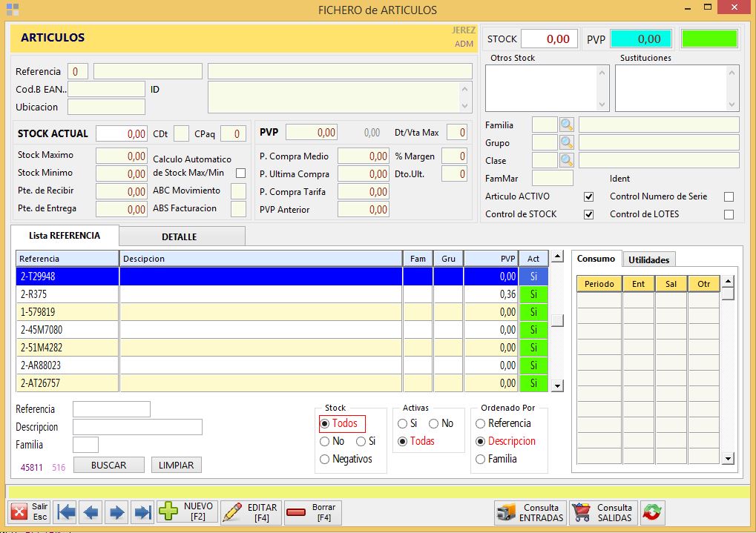Image resolution: width=756 pixels, height=533 pixels.
Task: Click the refresh arrows icon
Action: pos(653,512)
